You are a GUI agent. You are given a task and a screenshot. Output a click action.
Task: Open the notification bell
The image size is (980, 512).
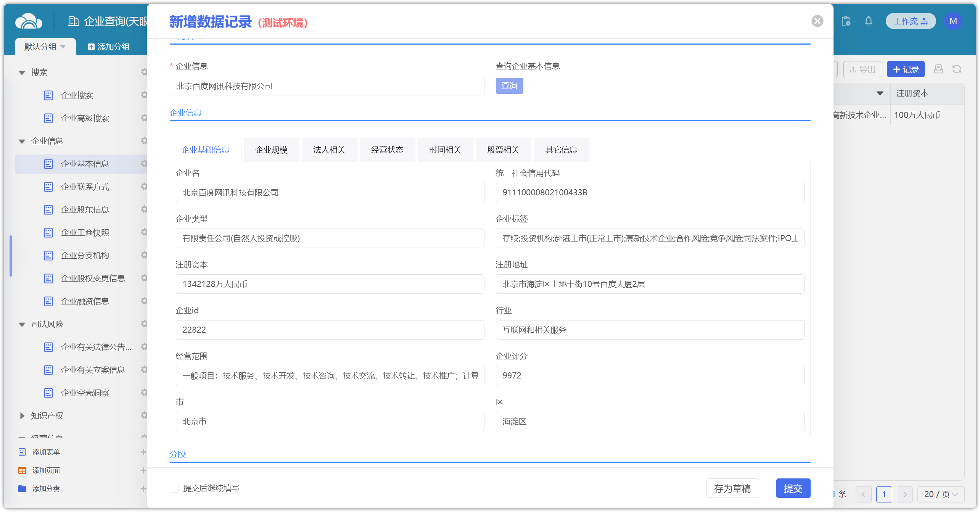(868, 21)
